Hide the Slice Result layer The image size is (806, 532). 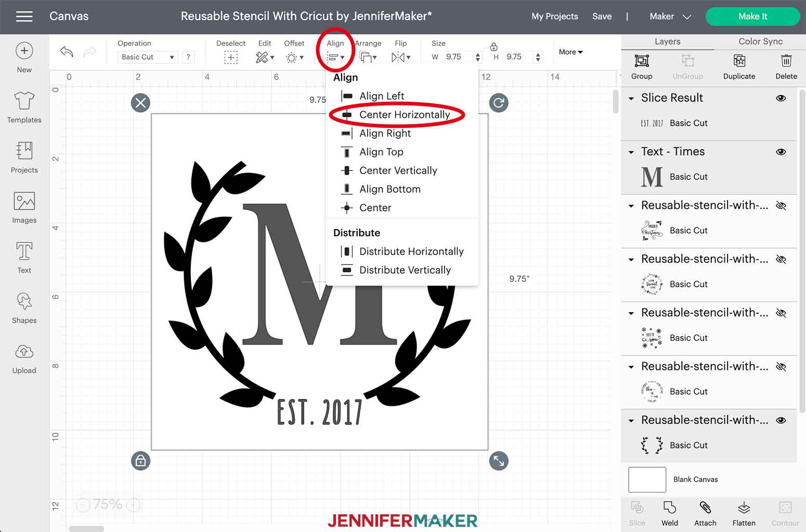point(781,98)
